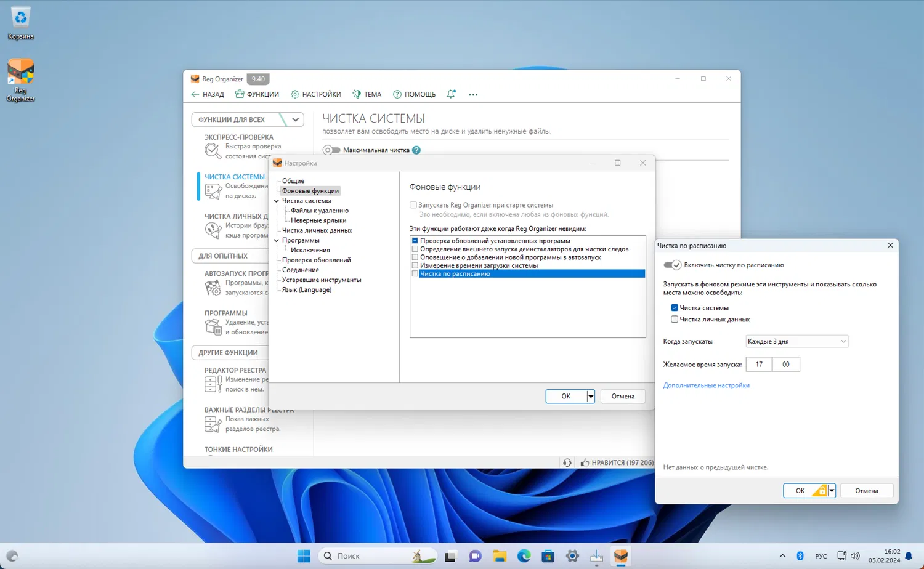Viewport: 924px width, 569px height.
Task: Open the Помощь menu in the toolbar
Action: (414, 94)
